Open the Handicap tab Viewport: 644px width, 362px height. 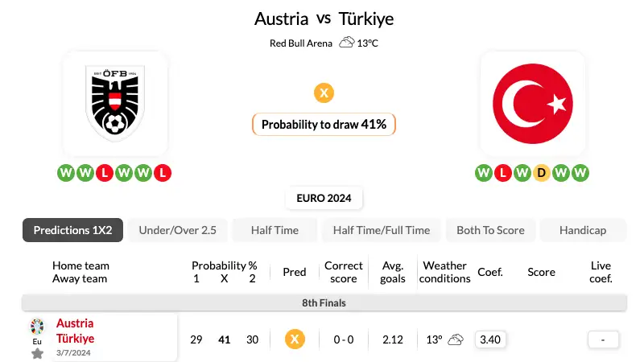coord(583,230)
